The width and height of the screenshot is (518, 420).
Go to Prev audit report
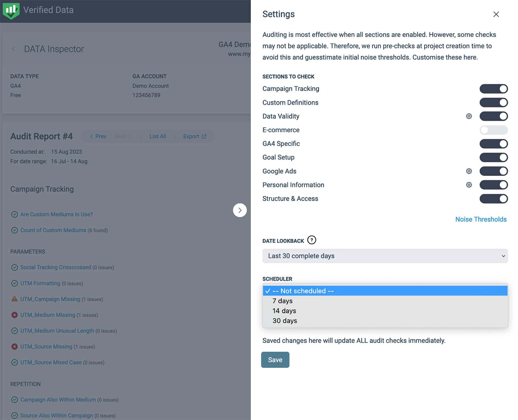(x=98, y=136)
